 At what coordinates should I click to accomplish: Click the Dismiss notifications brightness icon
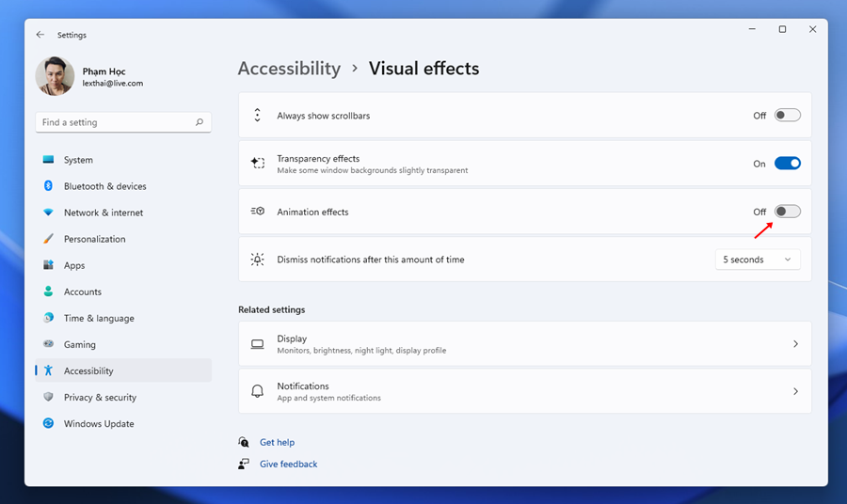click(257, 259)
